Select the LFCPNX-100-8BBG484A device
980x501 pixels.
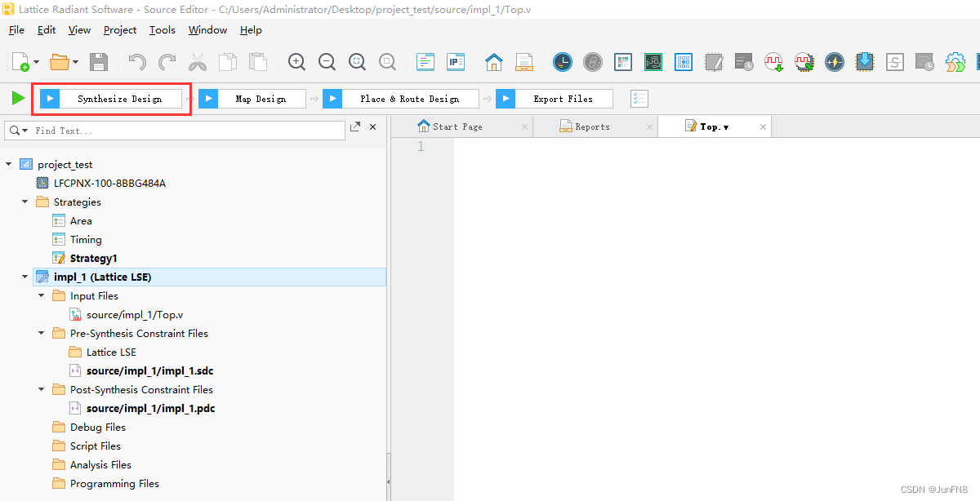[109, 183]
